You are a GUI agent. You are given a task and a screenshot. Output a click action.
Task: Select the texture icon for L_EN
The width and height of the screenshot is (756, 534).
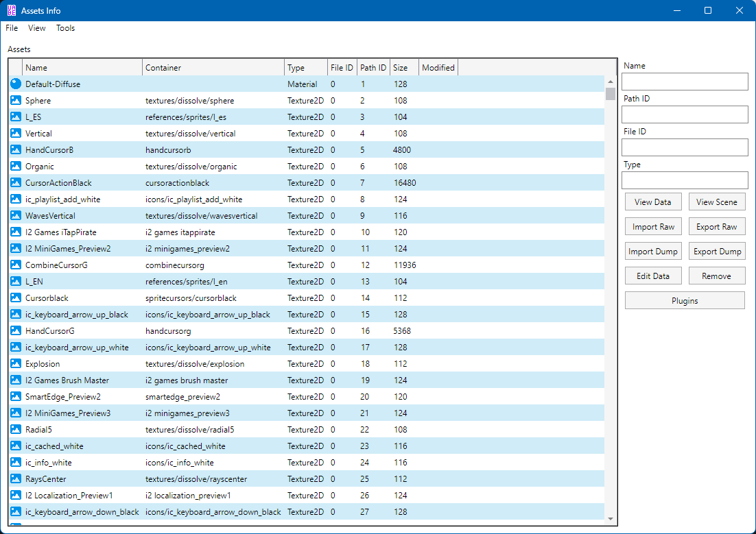point(16,281)
